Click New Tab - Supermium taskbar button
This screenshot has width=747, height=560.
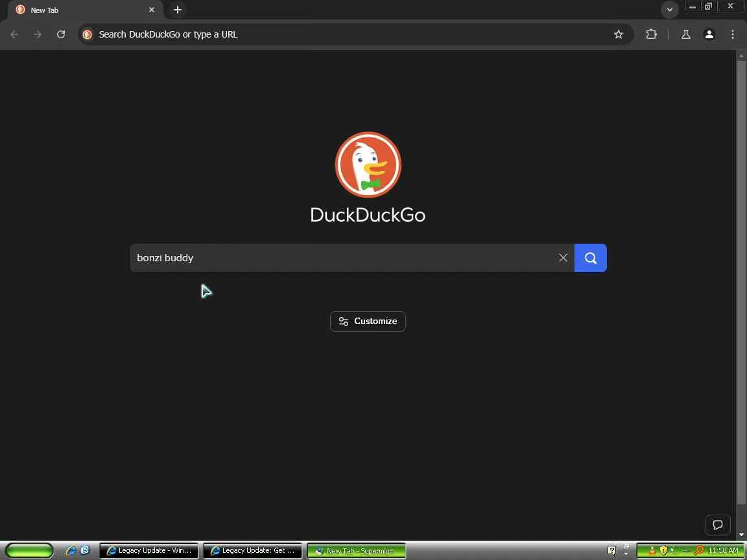click(357, 550)
